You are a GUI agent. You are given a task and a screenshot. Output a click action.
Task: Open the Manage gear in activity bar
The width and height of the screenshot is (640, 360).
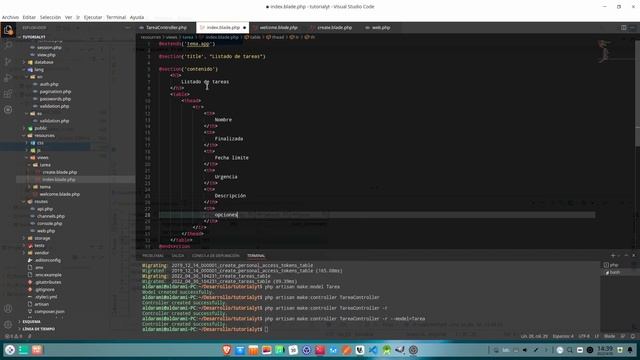click(x=8, y=324)
